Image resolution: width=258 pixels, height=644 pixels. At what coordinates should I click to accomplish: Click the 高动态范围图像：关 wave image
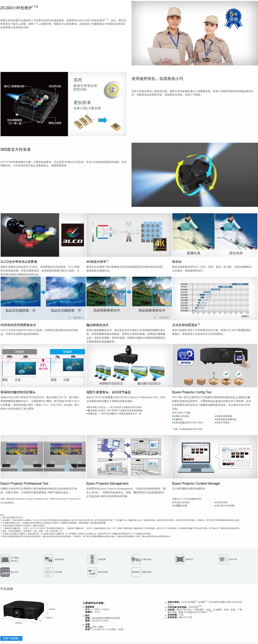(21, 291)
